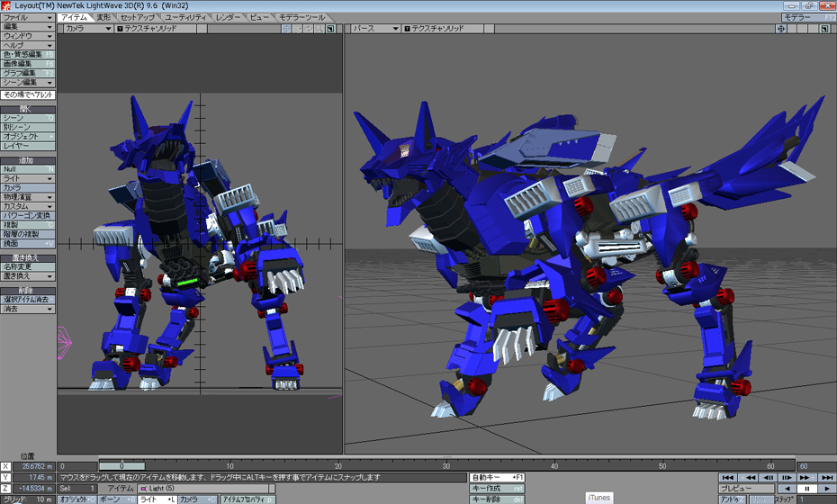The width and height of the screenshot is (837, 504).
Task: Click the last frame field showing 60
Action: (816, 466)
